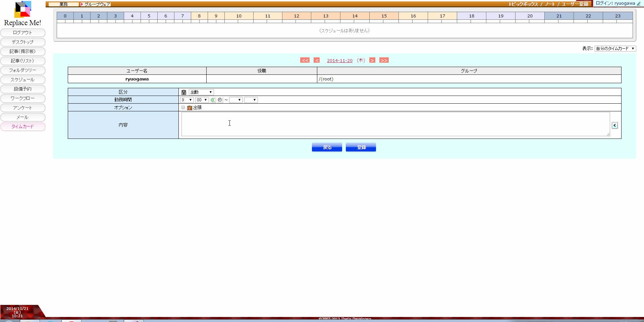Viewport: 644px width, 322px height.
Task: Open デスクトップ from the sidebar
Action: click(23, 42)
